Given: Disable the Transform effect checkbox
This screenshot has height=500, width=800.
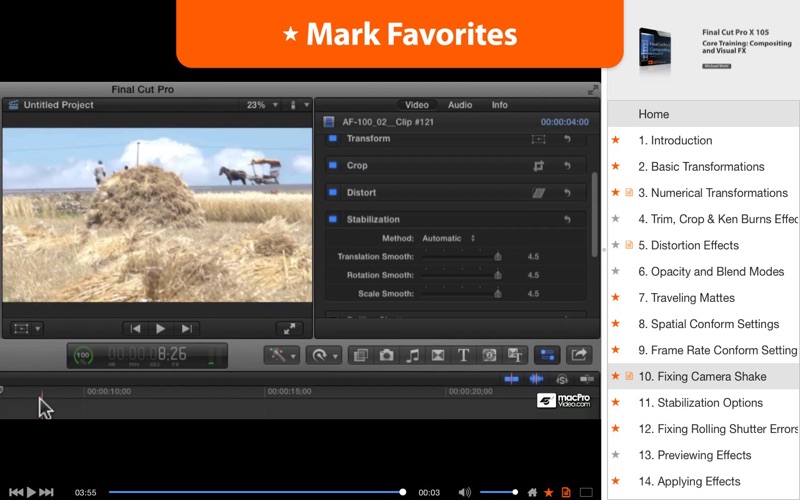Looking at the screenshot, I should (x=333, y=138).
